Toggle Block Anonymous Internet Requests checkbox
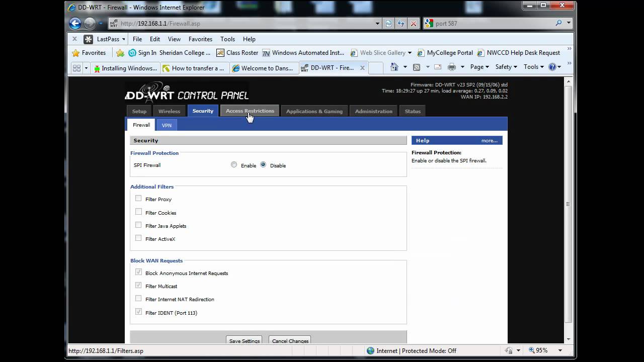 [x=138, y=272]
